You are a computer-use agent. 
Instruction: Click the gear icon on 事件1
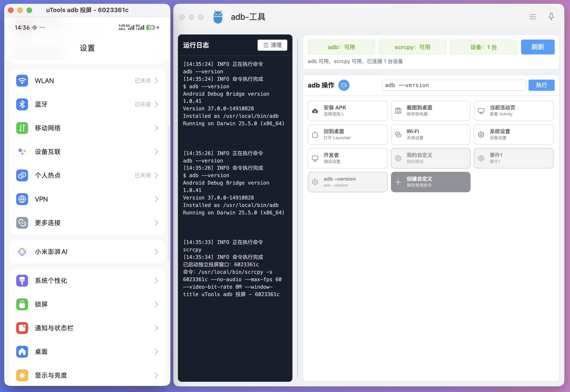tap(481, 159)
